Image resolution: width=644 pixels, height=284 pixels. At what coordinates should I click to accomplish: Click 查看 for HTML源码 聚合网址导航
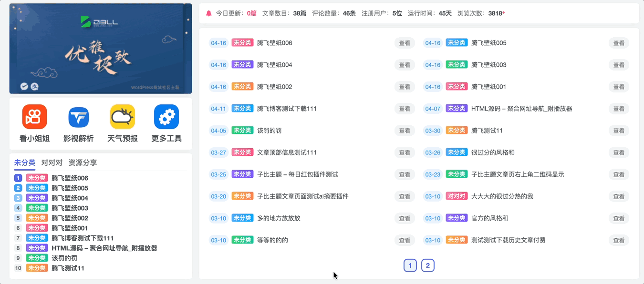pyautogui.click(x=619, y=109)
